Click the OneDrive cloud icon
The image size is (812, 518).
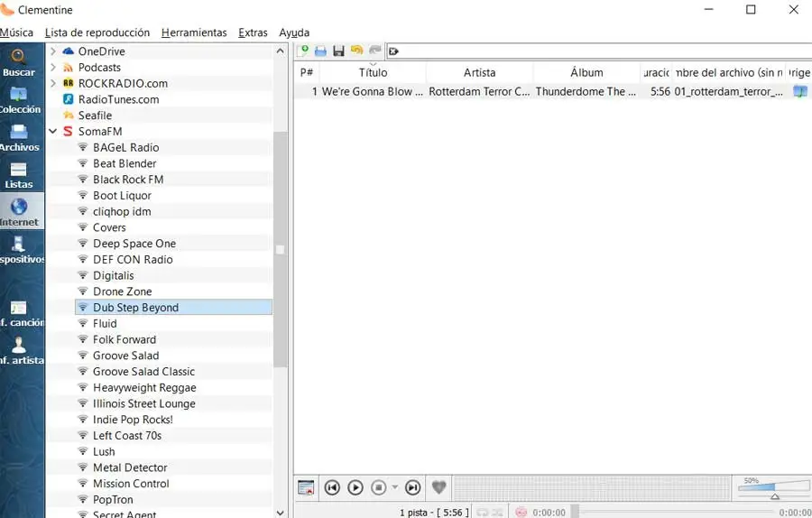tap(68, 51)
